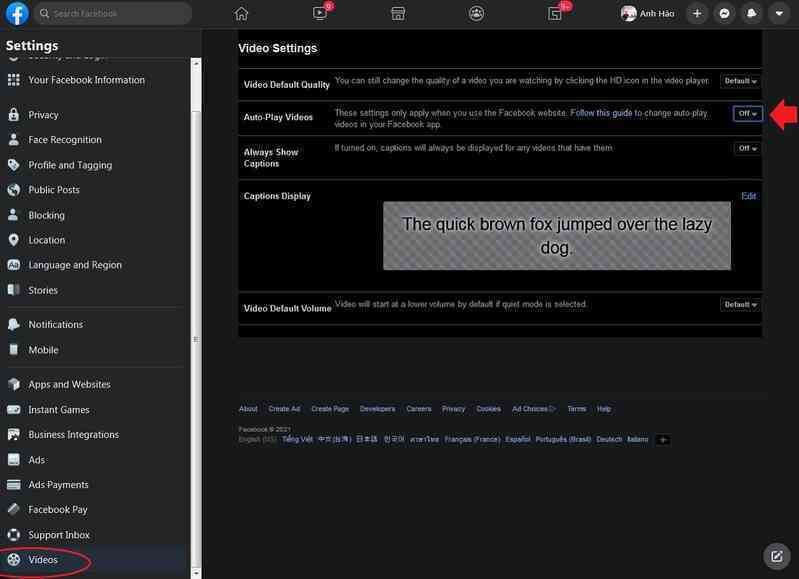799x579 pixels.
Task: Click the Public Posts globe icon
Action: pos(14,190)
